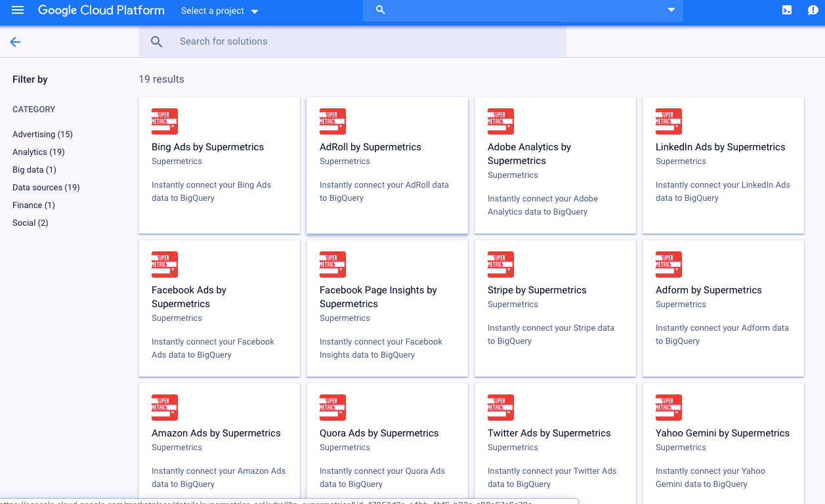Click Supermetrics logo on Facebook Page Insights card
Screen dimensions: 825x504
click(x=333, y=264)
